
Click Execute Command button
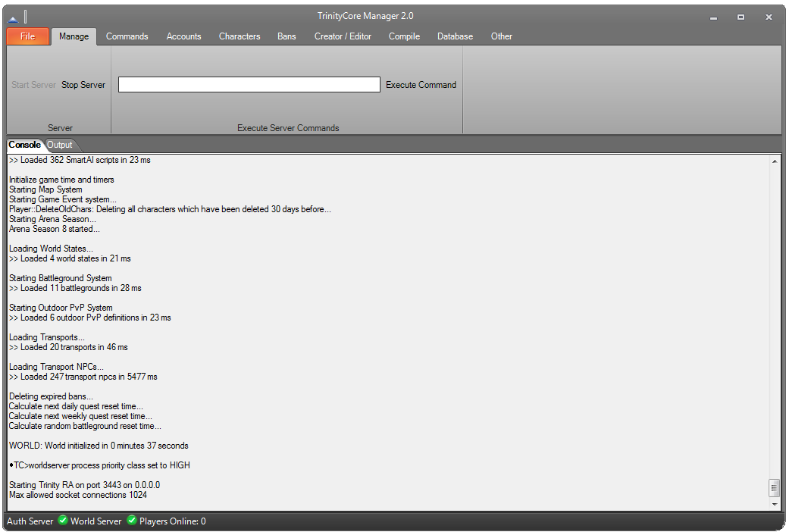pos(421,85)
